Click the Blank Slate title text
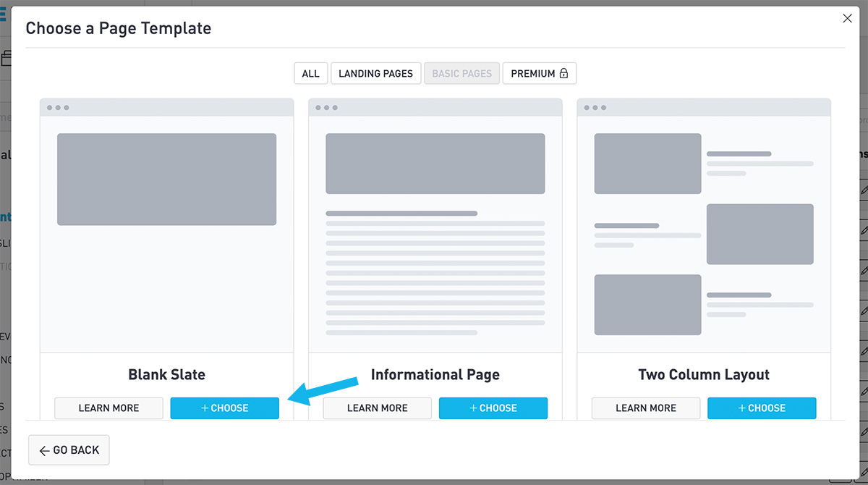Viewport: 868px width, 485px height. (x=166, y=375)
